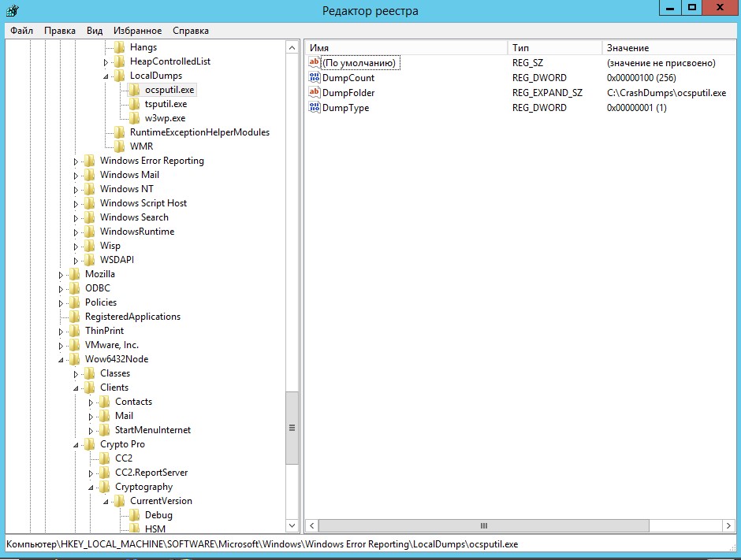This screenshot has height=560, width=741.
Task: Expand the Windows NT key
Action: tap(76, 190)
